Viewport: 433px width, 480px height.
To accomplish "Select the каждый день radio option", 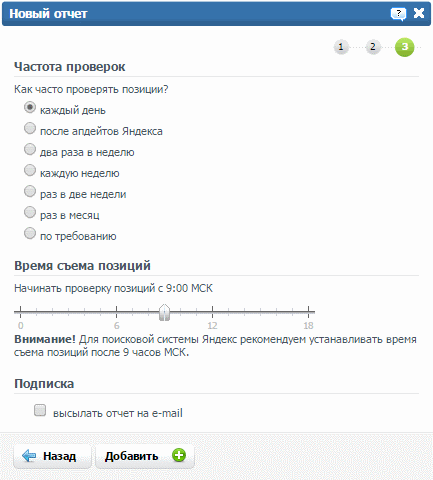I will 30,107.
